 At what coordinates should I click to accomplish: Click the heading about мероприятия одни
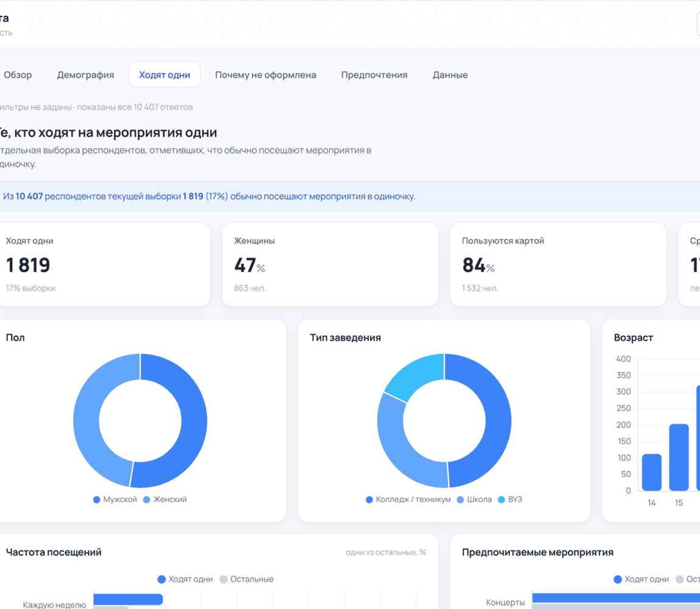[108, 133]
